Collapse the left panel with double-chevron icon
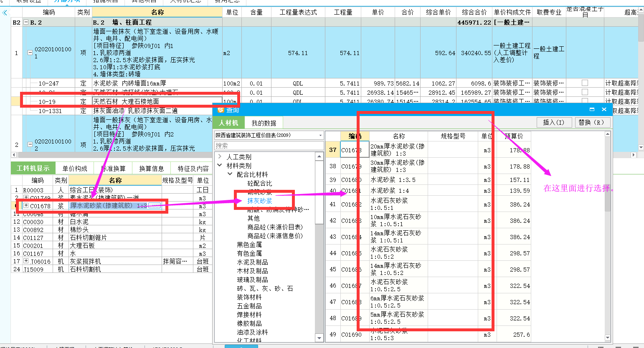This screenshot has height=348, width=644. [5, 13]
